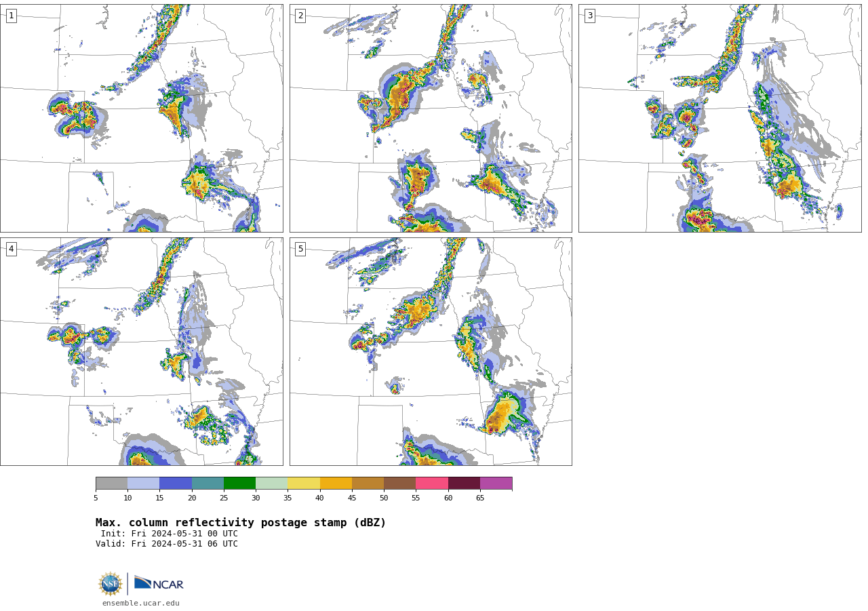The height and width of the screenshot is (611, 868).
Task: Click the maroon 60-65 dBZ swatch
Action: click(464, 484)
